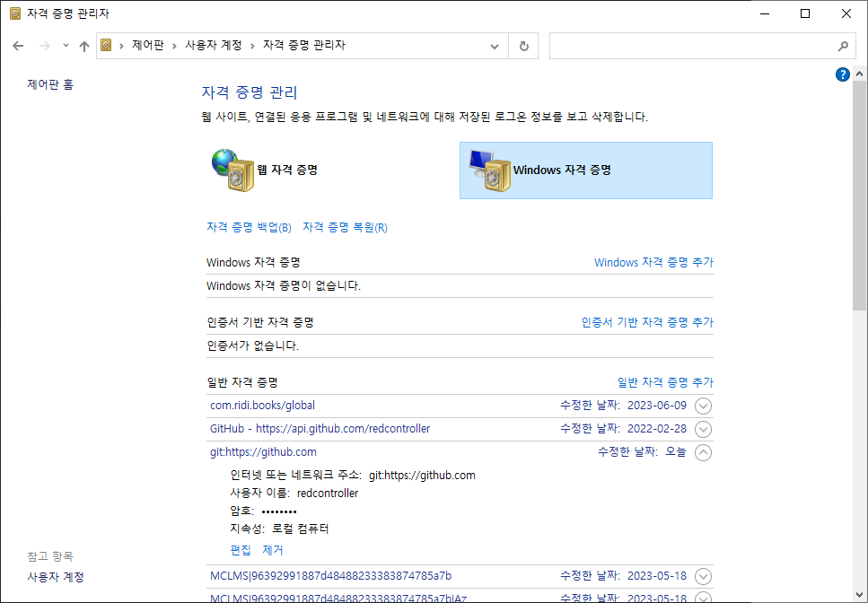Click date 2022-02-28 on GitHub row
The width and height of the screenshot is (868, 603).
coord(656,429)
